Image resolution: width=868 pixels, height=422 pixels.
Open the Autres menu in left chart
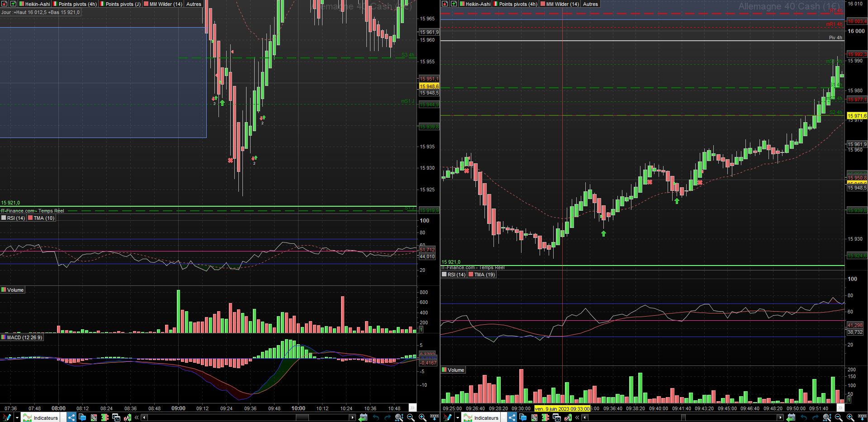(194, 4)
